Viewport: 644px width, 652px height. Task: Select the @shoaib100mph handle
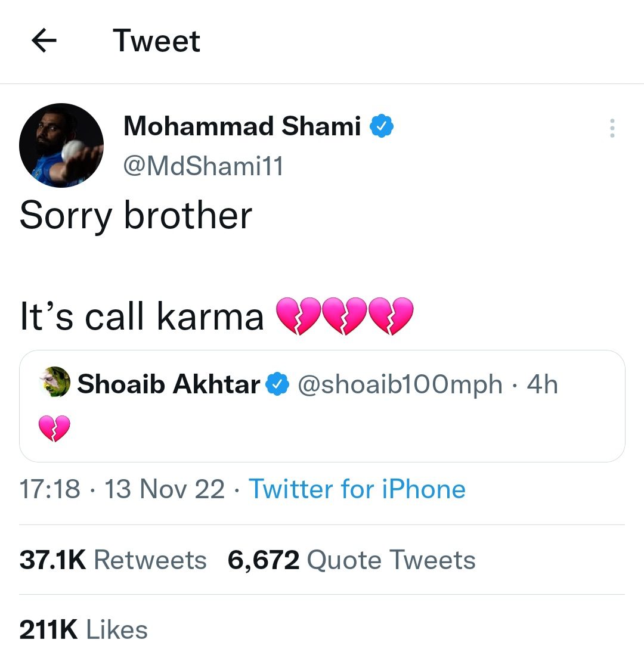pyautogui.click(x=399, y=384)
